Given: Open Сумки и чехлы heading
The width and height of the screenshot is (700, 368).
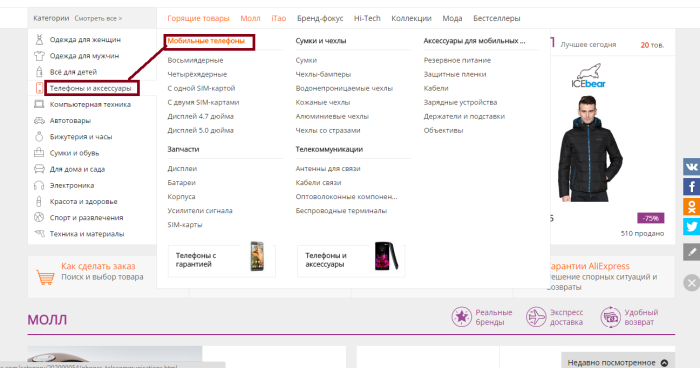Looking at the screenshot, I should point(321,41).
